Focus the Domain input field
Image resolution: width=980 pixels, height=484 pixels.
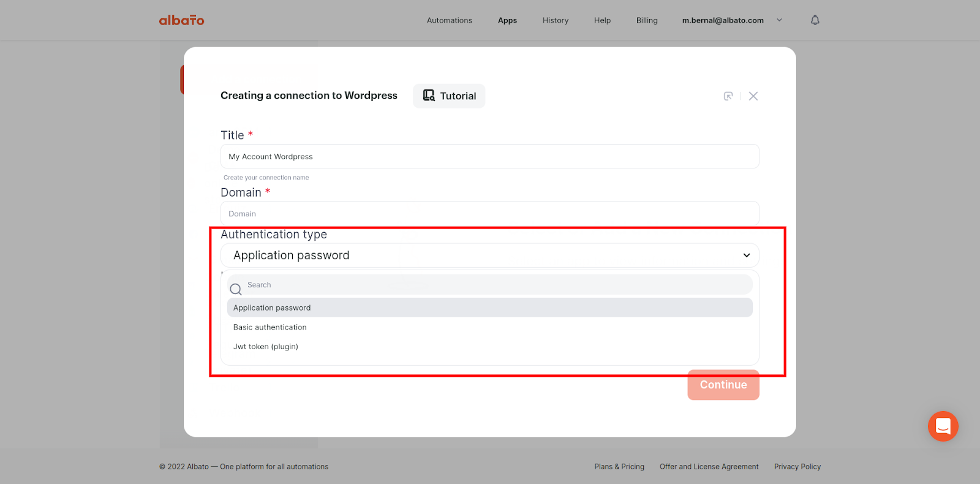[489, 214]
